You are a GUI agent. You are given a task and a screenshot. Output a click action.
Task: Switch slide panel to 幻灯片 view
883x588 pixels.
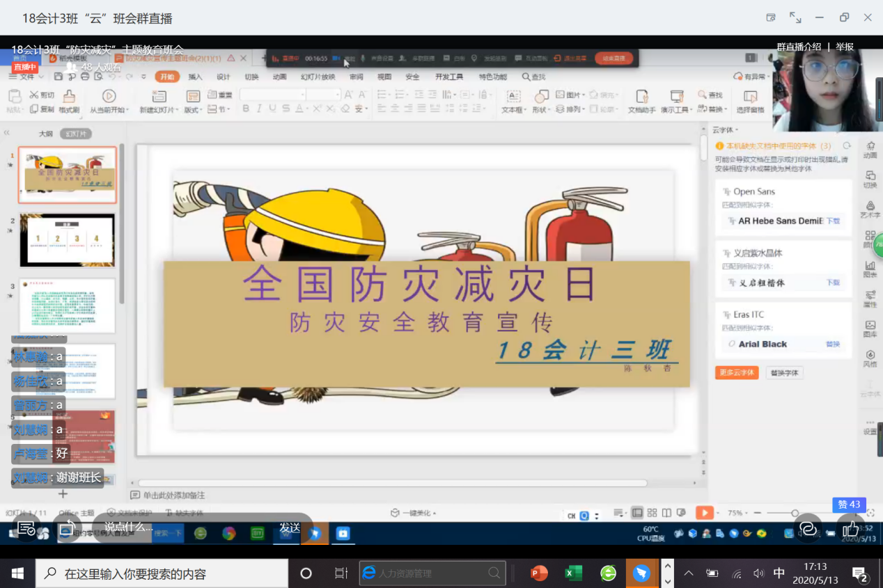[75, 134]
